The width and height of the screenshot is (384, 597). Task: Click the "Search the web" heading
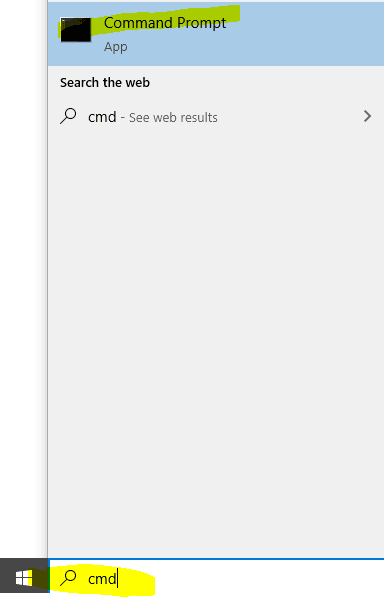(105, 83)
